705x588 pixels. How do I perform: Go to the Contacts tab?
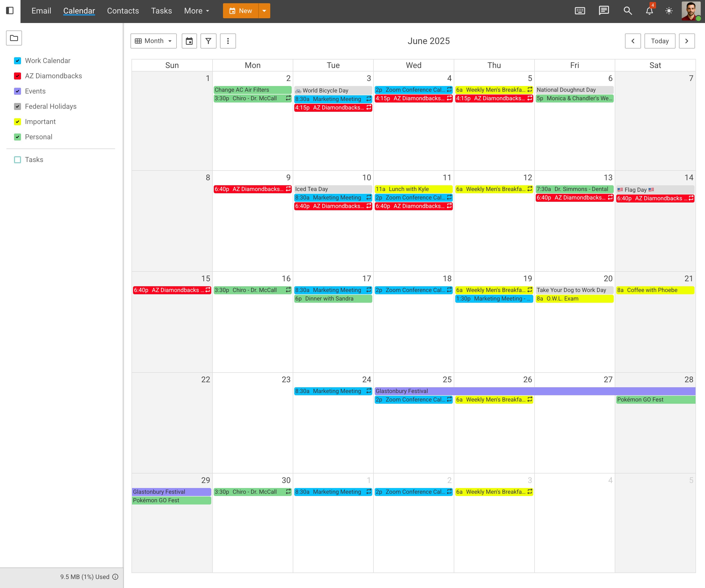coord(123,11)
